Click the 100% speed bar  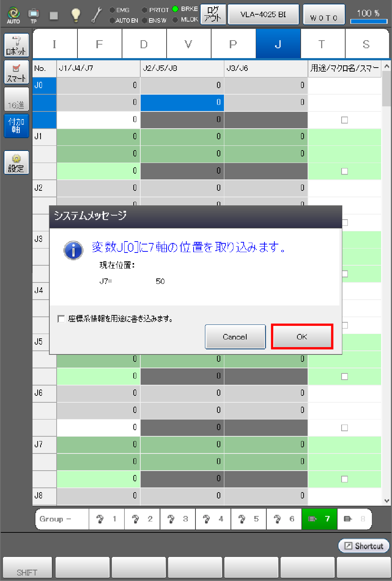[368, 15]
